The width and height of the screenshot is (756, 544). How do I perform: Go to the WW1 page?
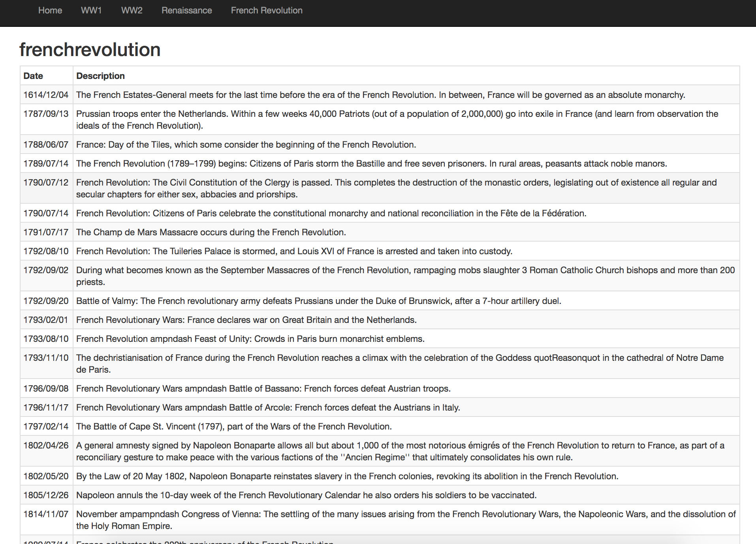click(91, 11)
